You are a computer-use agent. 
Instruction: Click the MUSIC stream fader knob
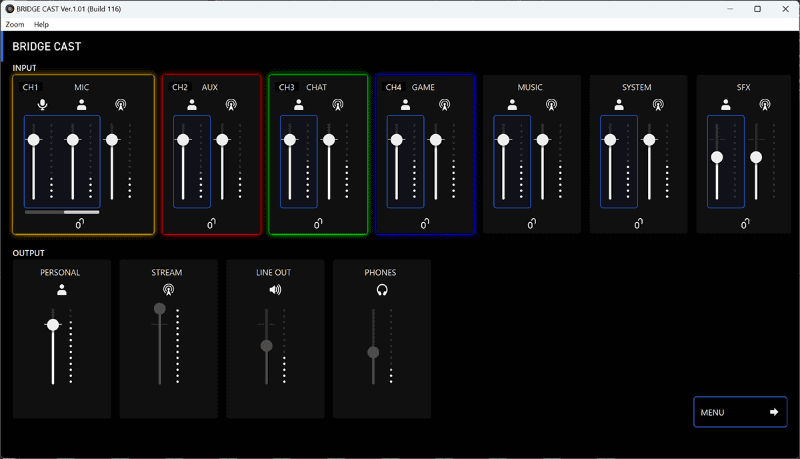pos(542,140)
